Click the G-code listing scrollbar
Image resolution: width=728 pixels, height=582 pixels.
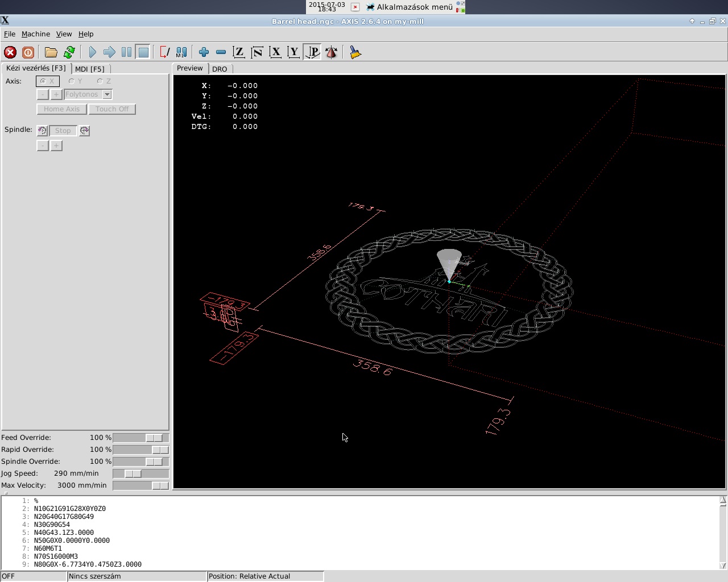(x=723, y=533)
